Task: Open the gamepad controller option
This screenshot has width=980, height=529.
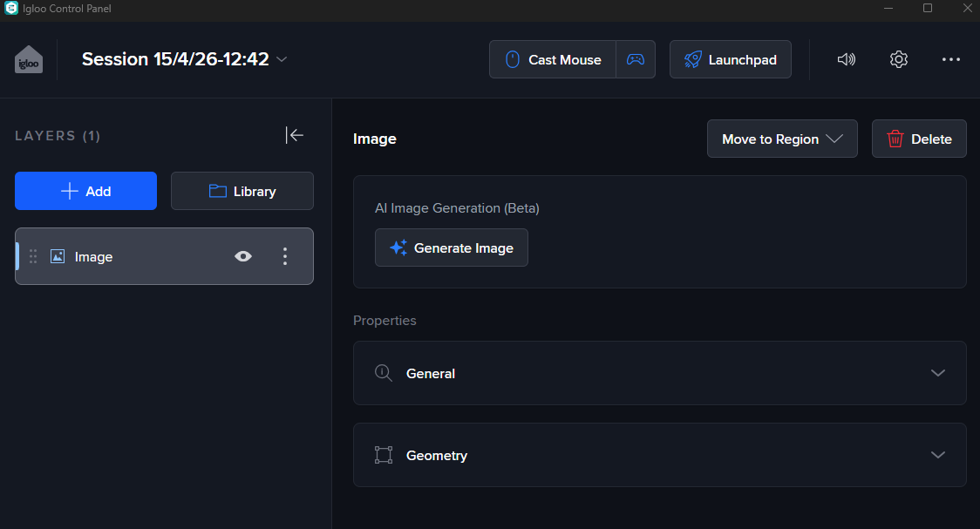Action: 636,59
